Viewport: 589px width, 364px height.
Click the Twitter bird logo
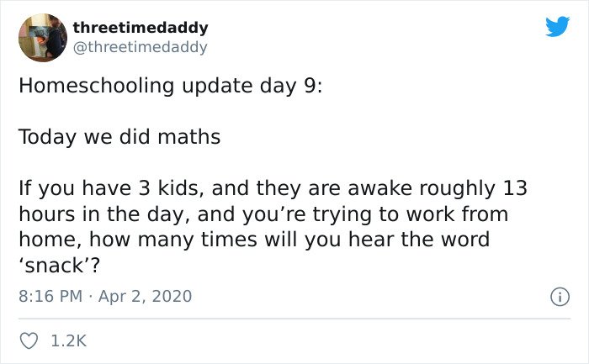click(557, 26)
